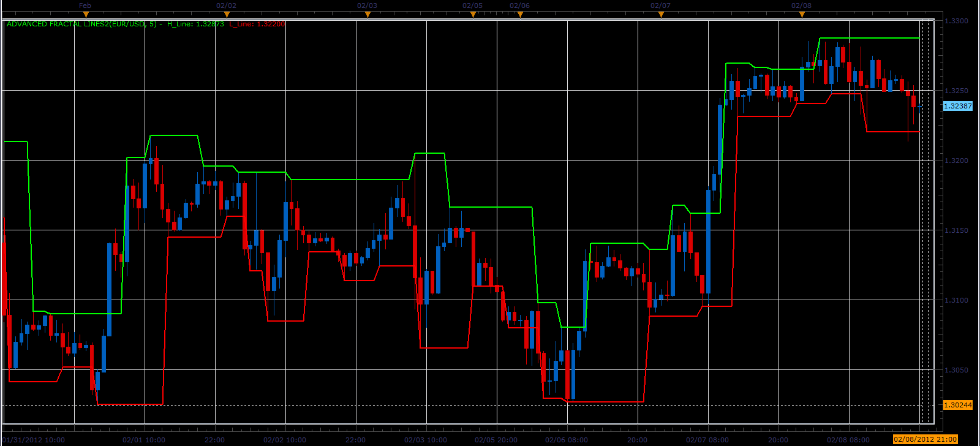Click the red L_Line: 1.32200 value
The height and width of the screenshot is (446, 980).
(257, 24)
